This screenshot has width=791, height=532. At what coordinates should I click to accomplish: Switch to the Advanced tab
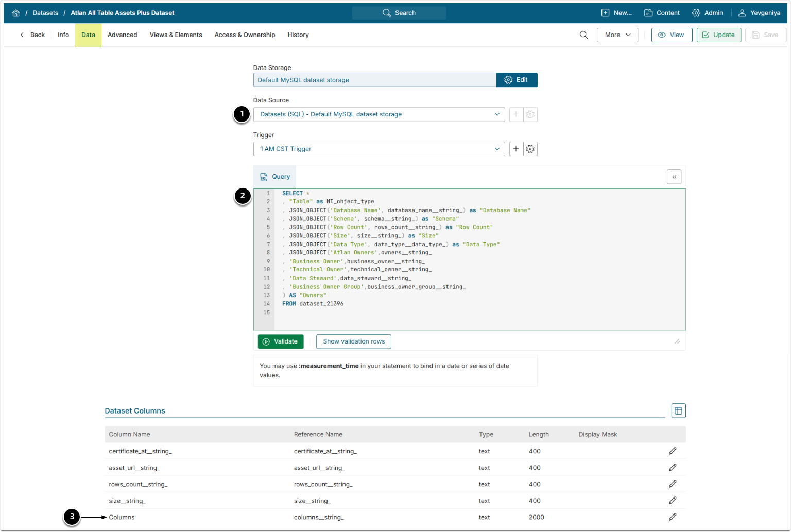[x=122, y=35]
